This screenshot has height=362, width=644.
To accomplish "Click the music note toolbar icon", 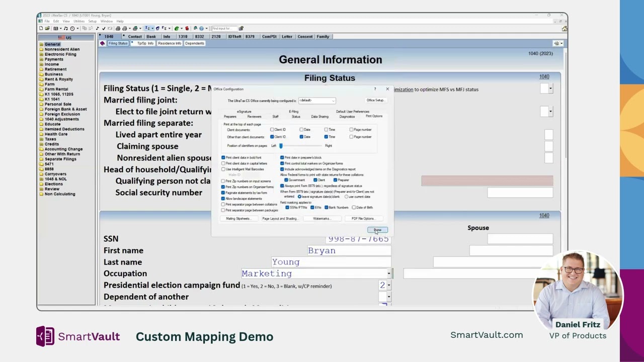I will (x=65, y=29).
